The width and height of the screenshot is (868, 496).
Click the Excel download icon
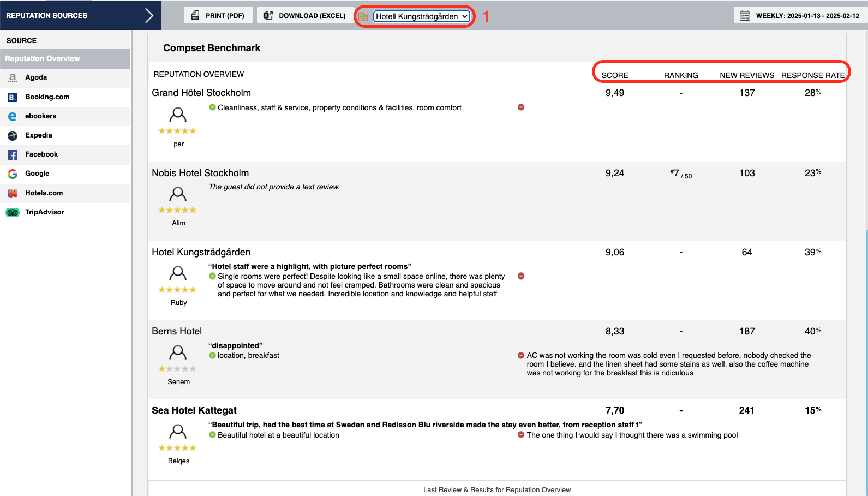(x=268, y=15)
